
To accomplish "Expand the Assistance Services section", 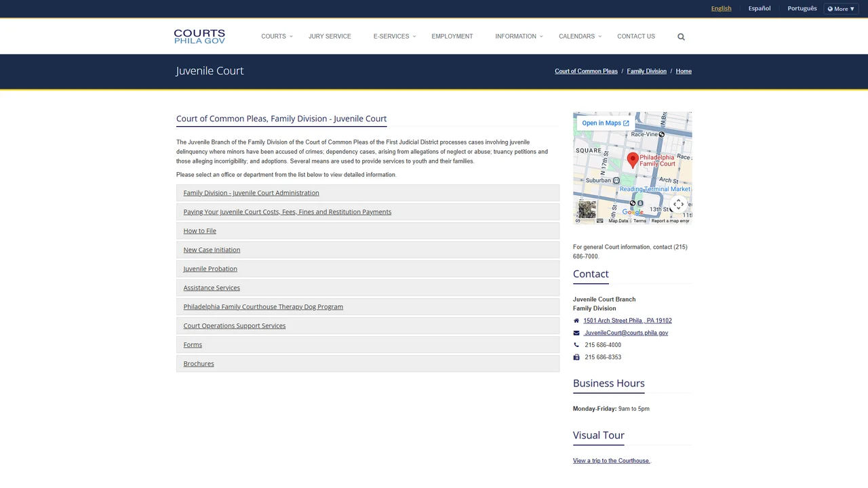I will click(x=368, y=288).
